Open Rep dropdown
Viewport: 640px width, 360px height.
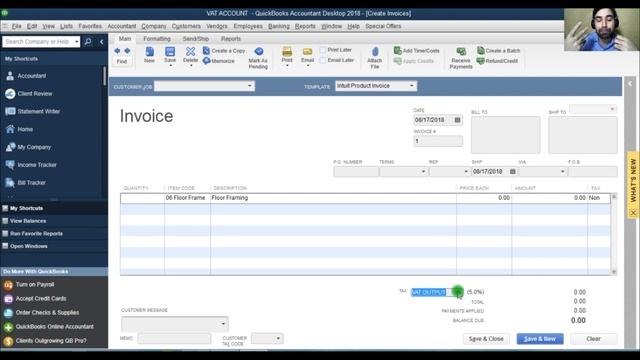pyautogui.click(x=466, y=172)
